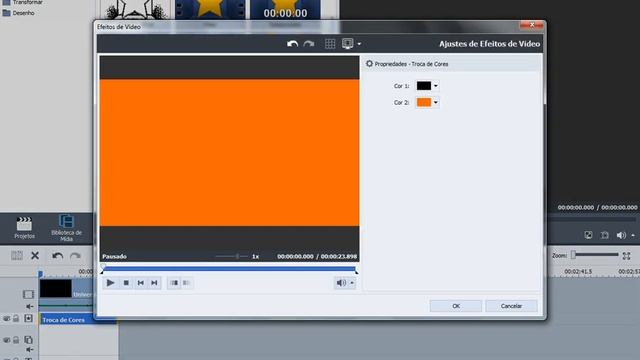Toggle visibility eye of Troca de Cores track

point(7,318)
